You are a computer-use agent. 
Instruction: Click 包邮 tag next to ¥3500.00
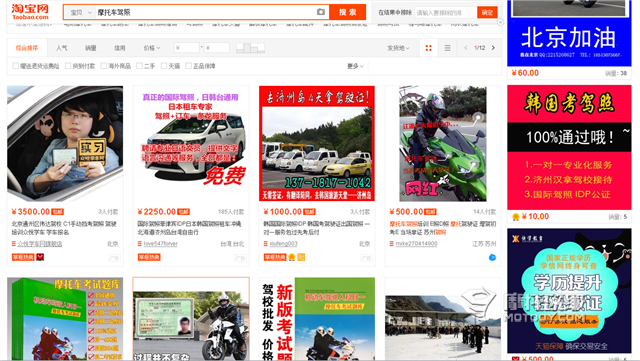point(58,212)
